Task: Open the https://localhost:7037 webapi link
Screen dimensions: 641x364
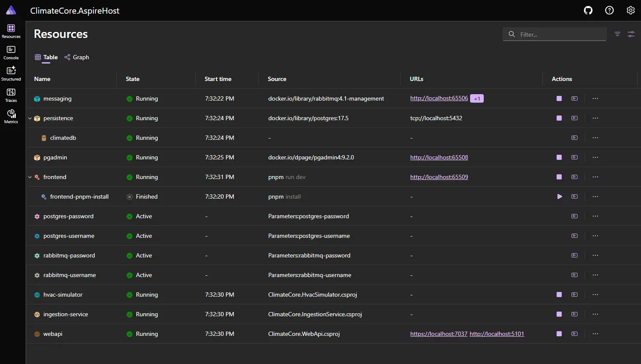Action: coord(439,334)
